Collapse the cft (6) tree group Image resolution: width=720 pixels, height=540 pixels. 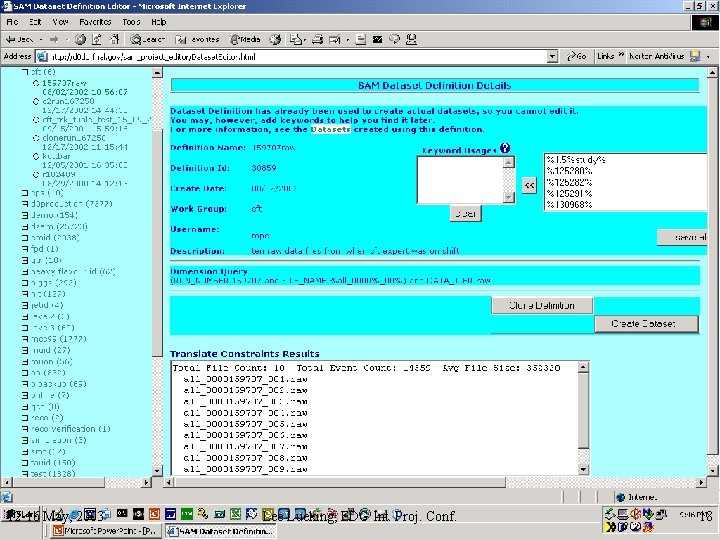coord(25,72)
